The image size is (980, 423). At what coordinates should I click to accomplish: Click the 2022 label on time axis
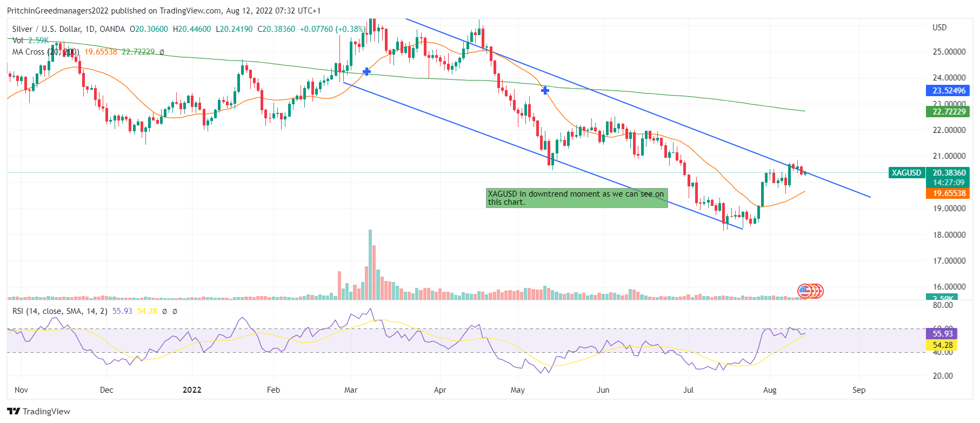pos(192,390)
